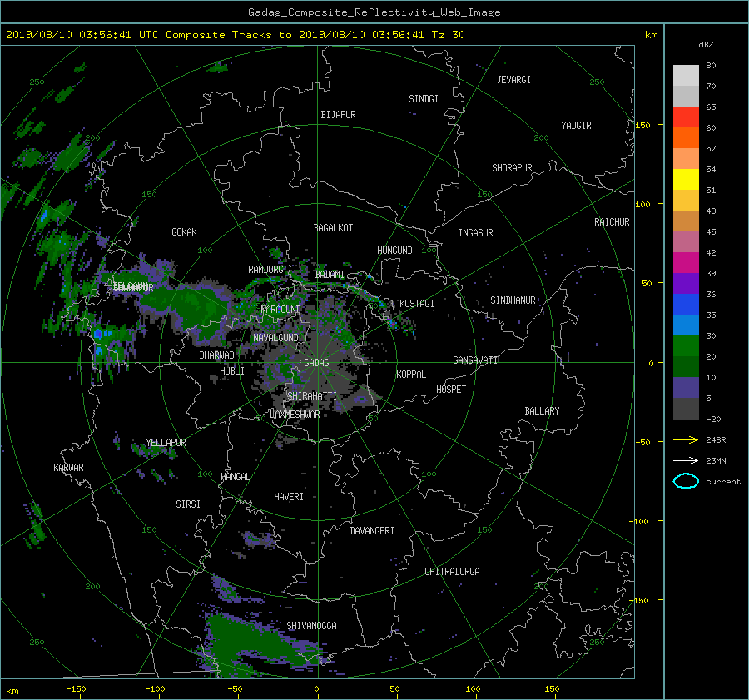The image size is (749, 700).
Task: Click the 'HANGAL' city label
Action: pyautogui.click(x=235, y=477)
